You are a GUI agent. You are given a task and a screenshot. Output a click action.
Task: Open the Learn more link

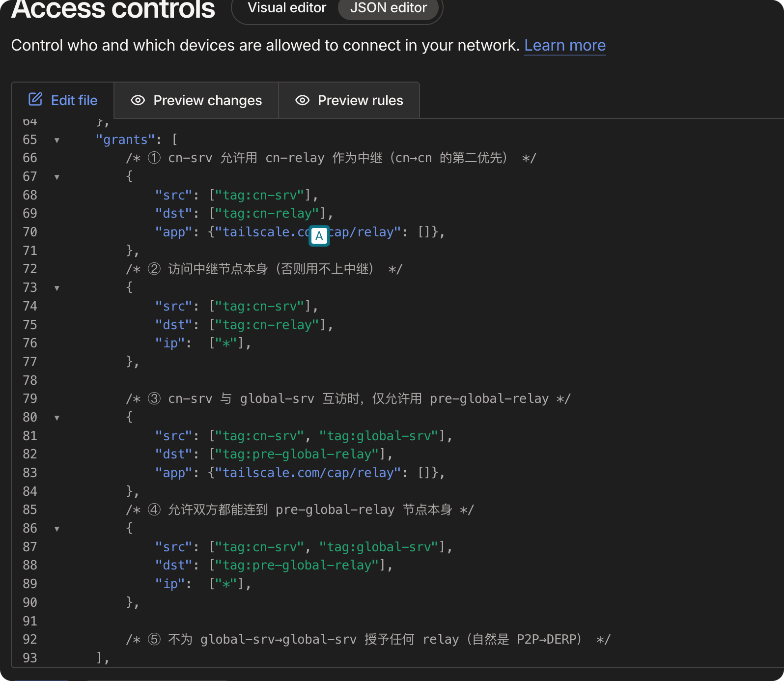564,45
